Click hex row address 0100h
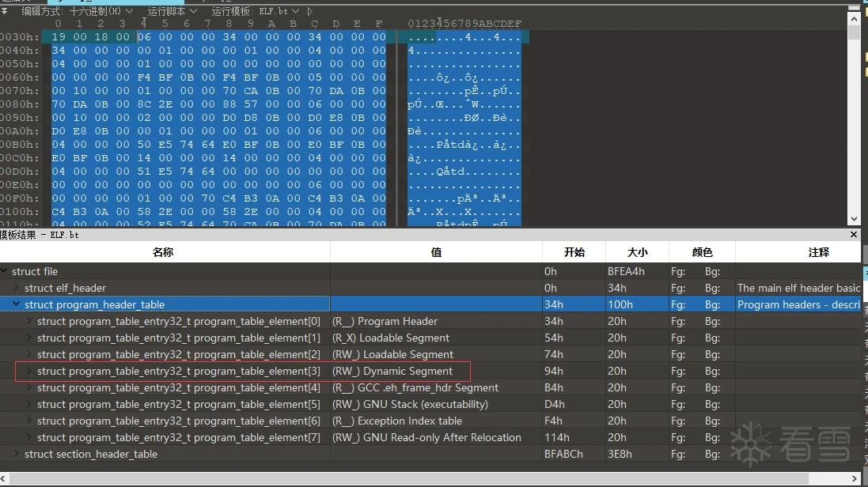Viewport: 868px width, 487px height. pyautogui.click(x=19, y=211)
